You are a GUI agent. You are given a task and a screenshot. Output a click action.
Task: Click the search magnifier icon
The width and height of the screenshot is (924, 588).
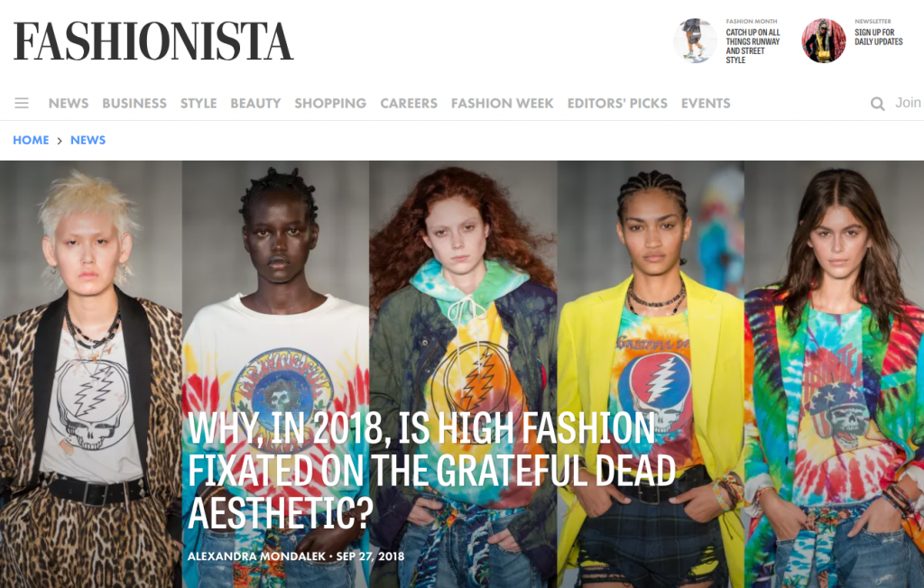click(877, 104)
